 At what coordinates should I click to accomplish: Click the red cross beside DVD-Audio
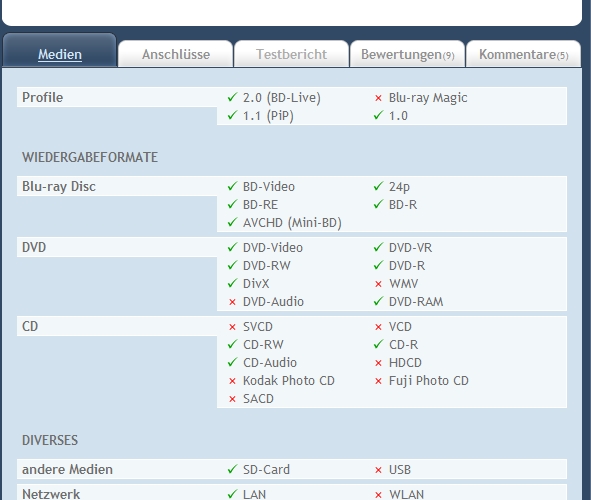click(x=233, y=302)
